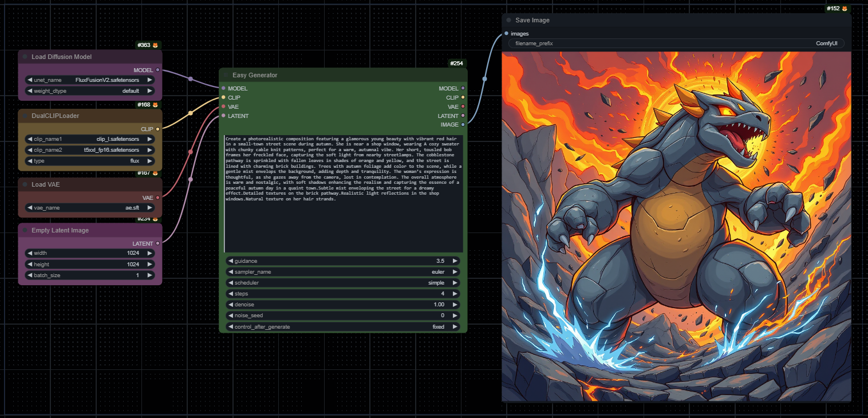Open the scheduler dropdown
Screen dimensions: 868x418
pos(343,283)
